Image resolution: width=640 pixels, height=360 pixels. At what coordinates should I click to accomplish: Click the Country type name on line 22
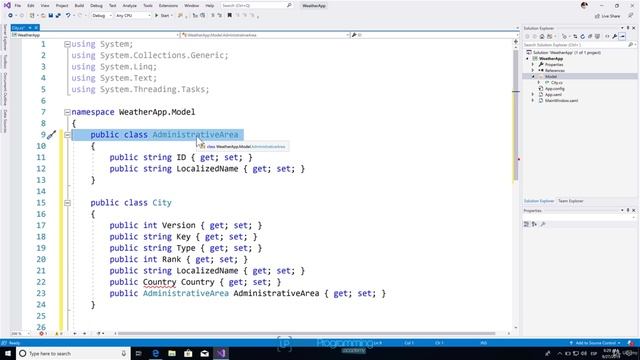[x=159, y=282]
